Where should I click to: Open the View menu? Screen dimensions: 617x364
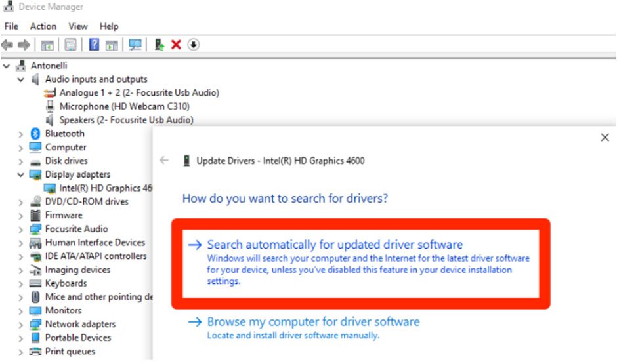click(x=78, y=26)
